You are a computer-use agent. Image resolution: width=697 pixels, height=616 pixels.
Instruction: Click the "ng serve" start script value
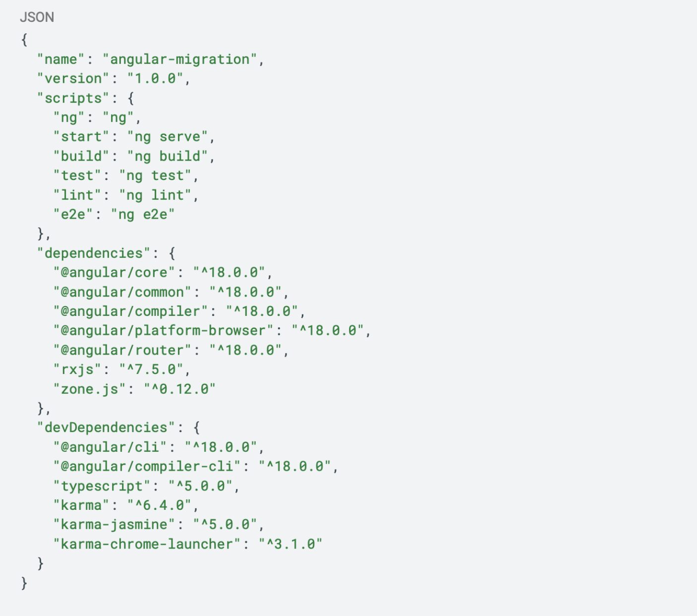point(168,137)
